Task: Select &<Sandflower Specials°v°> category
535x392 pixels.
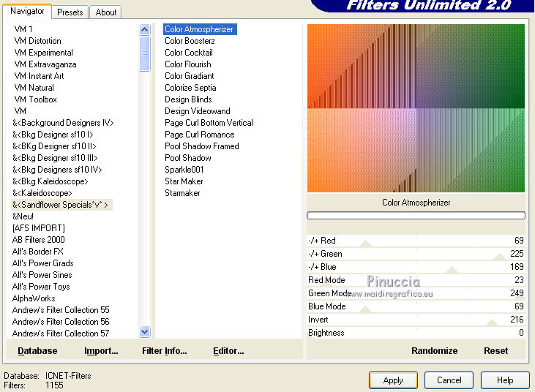Action: [61, 205]
